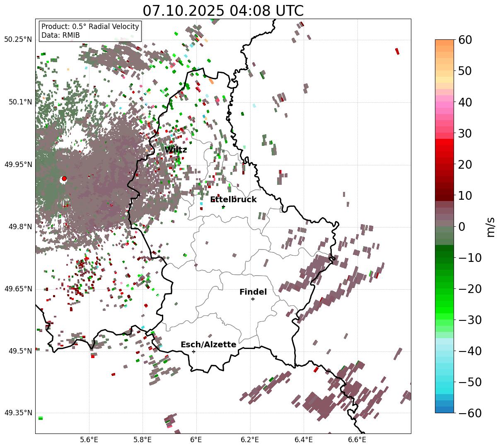The image size is (500, 448).
Task: Click the 6.2°E longitude axis label
Action: (250, 440)
